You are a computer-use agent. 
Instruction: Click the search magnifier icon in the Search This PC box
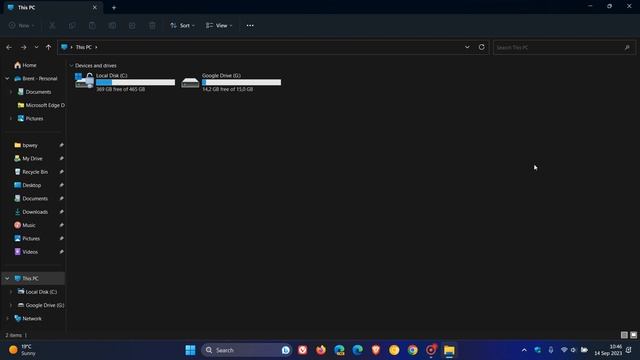point(627,48)
